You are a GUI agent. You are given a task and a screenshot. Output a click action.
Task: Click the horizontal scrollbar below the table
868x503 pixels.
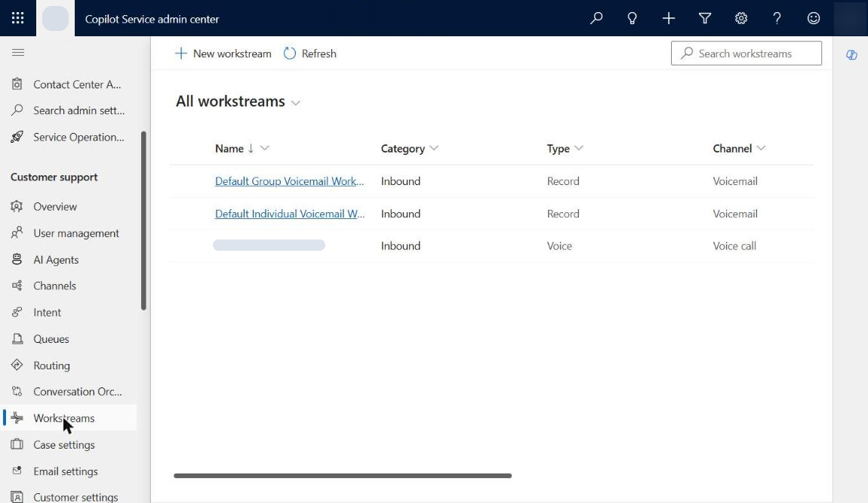click(x=343, y=475)
